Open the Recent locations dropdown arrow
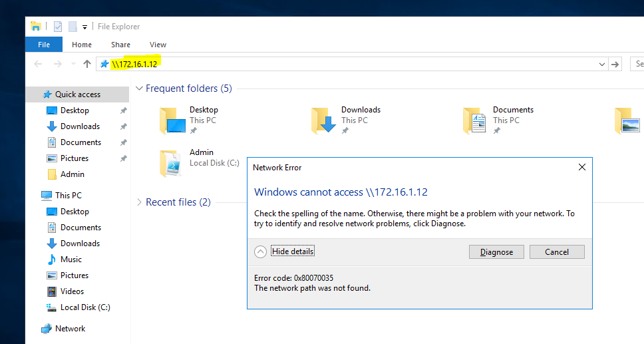 point(74,64)
